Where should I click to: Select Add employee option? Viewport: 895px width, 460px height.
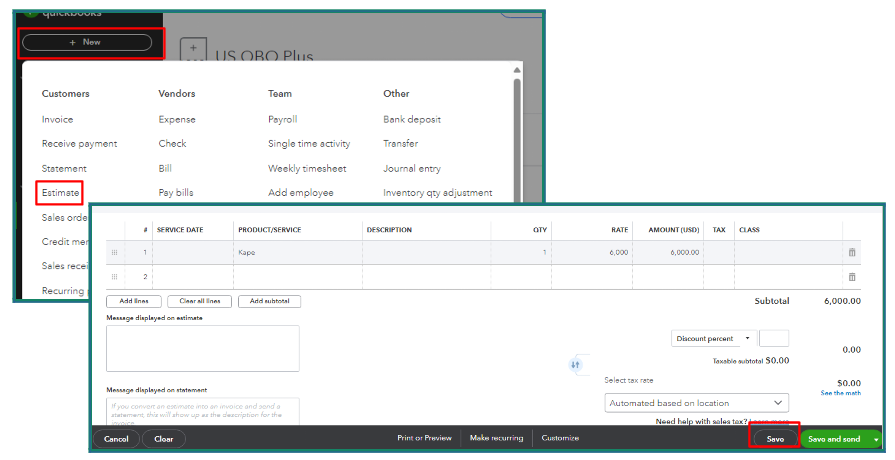tap(301, 193)
